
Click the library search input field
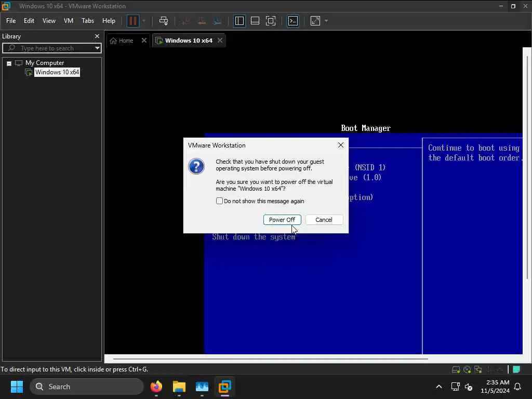click(x=51, y=48)
